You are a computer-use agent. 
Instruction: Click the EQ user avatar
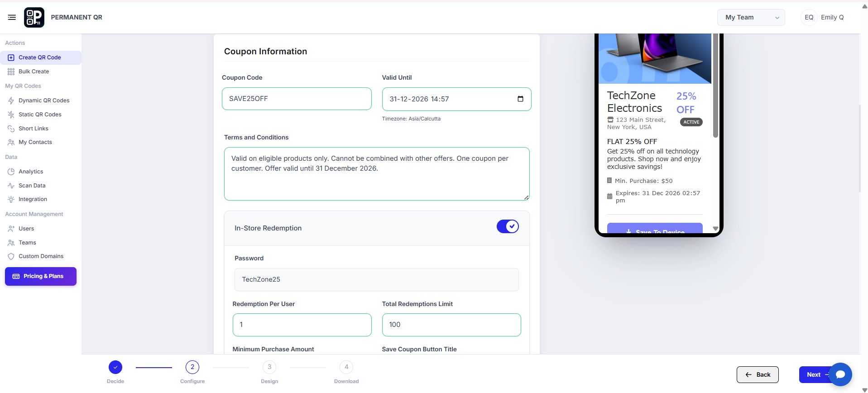tap(809, 17)
